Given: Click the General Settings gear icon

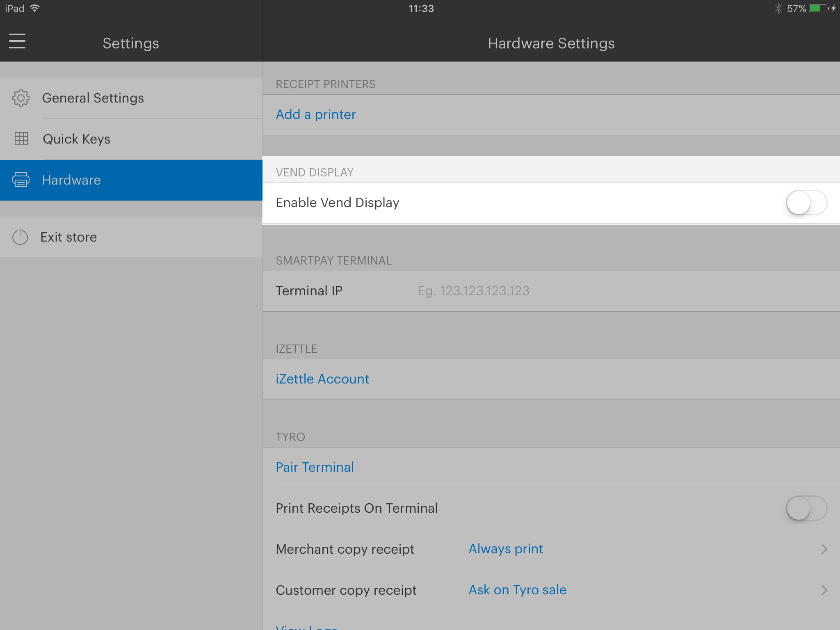Looking at the screenshot, I should coord(21,98).
